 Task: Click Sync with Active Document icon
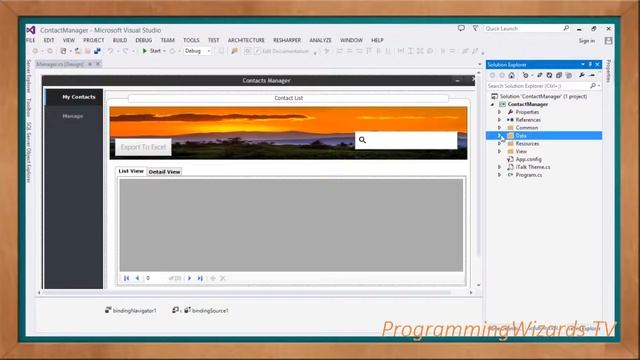click(540, 75)
